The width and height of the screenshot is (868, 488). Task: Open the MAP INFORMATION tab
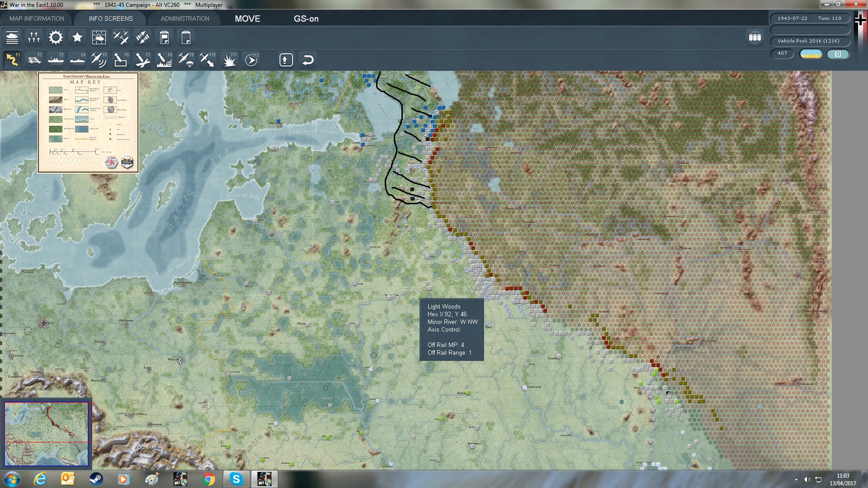(37, 19)
